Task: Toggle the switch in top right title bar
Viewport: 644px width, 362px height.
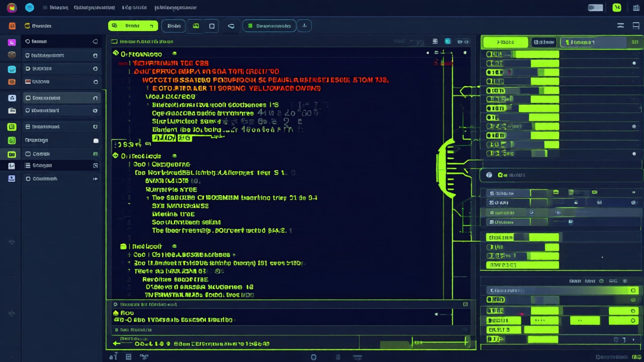Action: tap(595, 7)
